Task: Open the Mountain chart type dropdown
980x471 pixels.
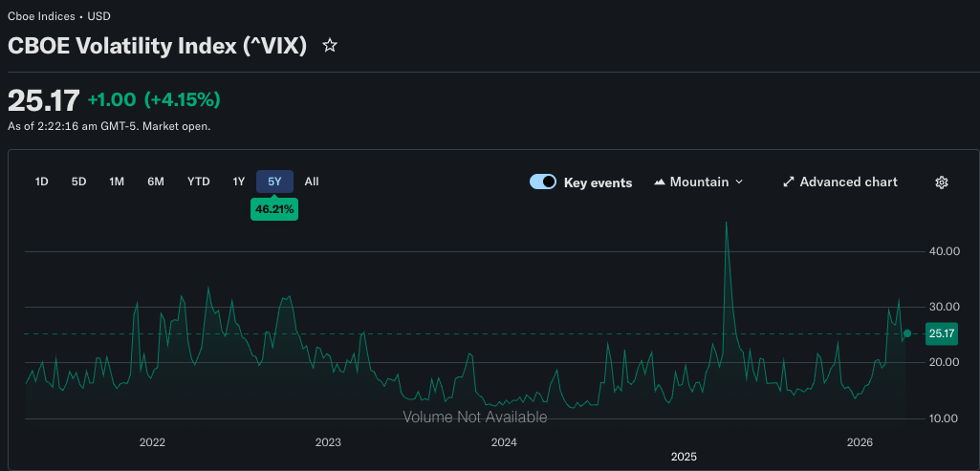Action: [699, 182]
